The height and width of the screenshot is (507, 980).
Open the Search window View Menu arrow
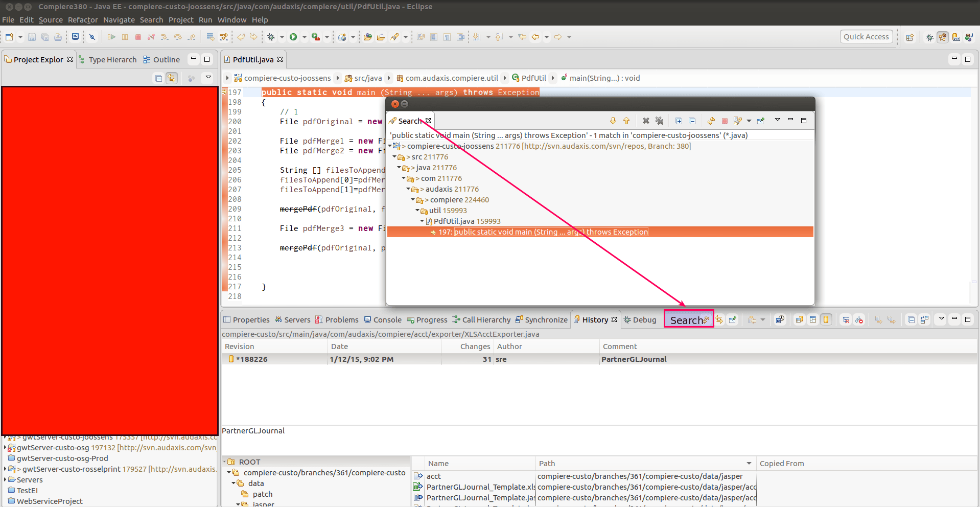pos(777,120)
